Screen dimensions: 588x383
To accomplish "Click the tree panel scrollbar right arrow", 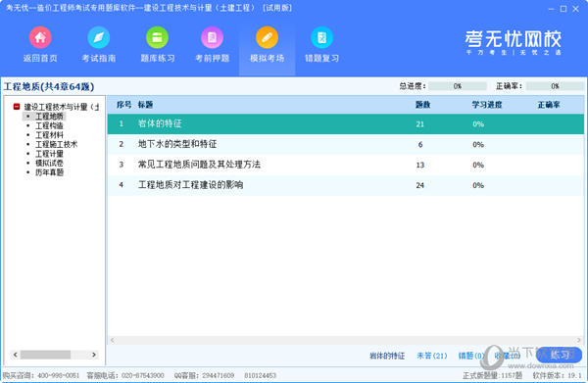I will click(x=94, y=355).
